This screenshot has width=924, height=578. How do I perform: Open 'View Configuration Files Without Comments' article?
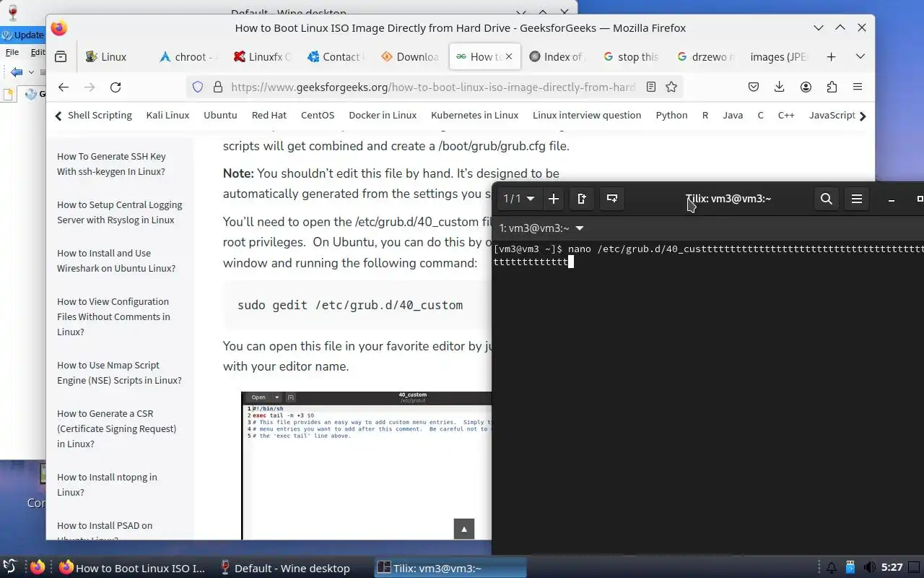click(113, 316)
